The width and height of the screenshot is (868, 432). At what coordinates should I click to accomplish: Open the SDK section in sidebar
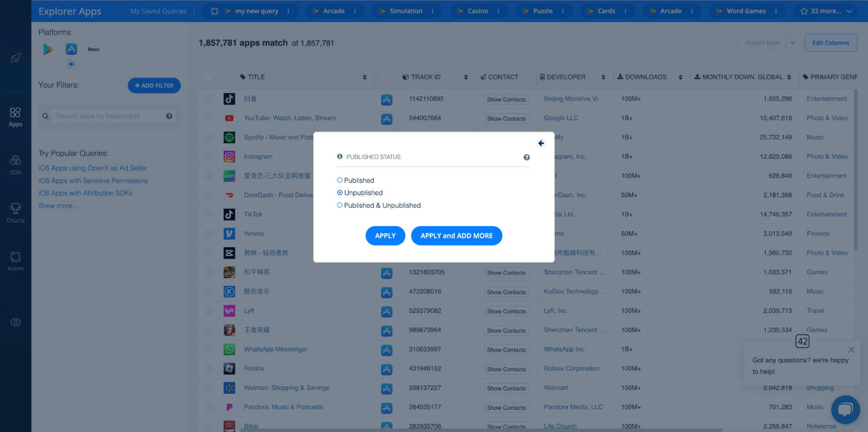pyautogui.click(x=16, y=165)
